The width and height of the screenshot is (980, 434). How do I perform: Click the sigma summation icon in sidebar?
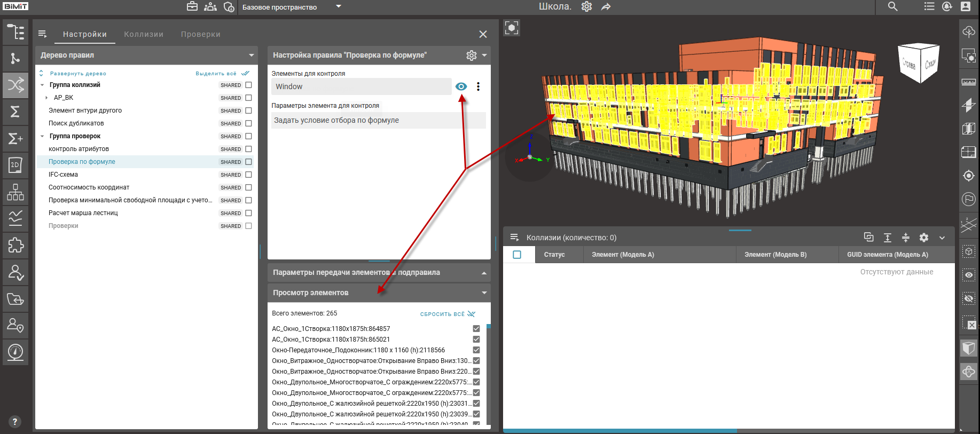pyautogui.click(x=15, y=112)
